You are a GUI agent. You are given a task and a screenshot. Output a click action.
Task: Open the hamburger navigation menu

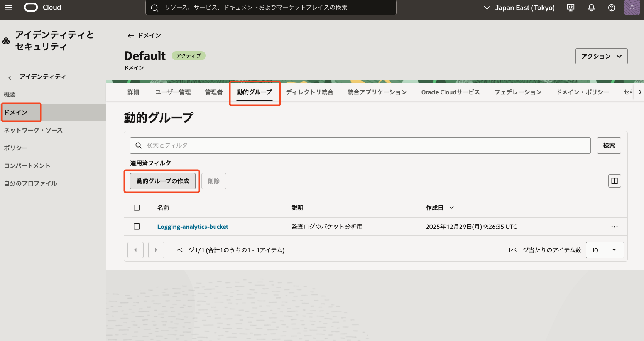point(8,8)
